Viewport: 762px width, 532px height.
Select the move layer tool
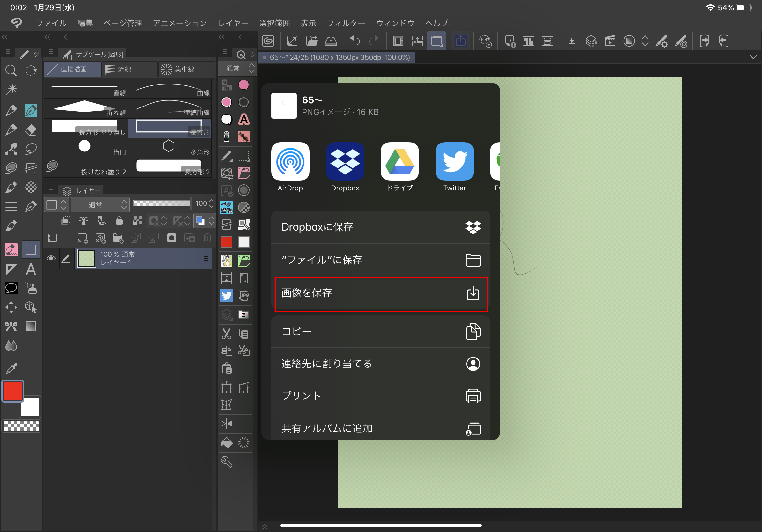pyautogui.click(x=11, y=307)
